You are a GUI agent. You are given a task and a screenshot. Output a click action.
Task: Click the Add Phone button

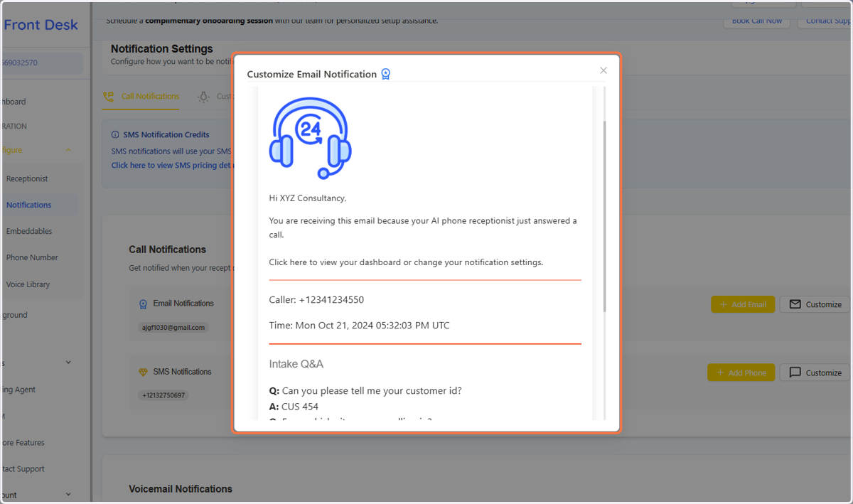741,372
